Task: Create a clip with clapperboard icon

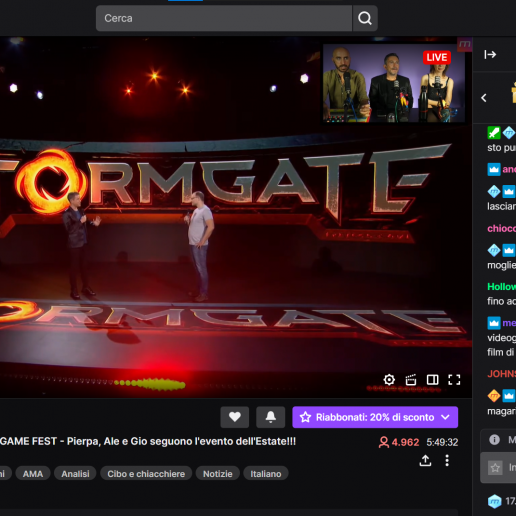Action: [411, 379]
